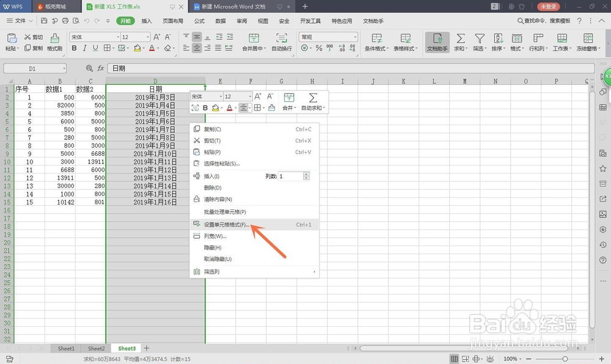Toggle Bold in the mini toolbar

click(x=205, y=108)
